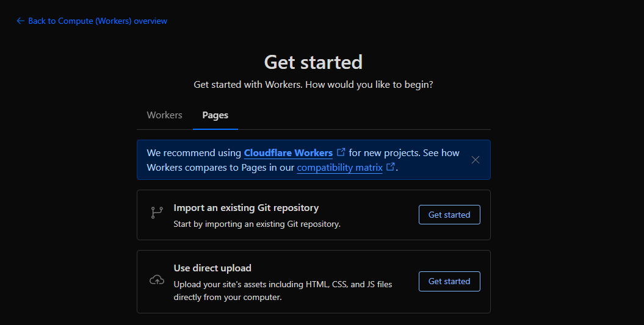644x325 pixels.
Task: Click external link icon after Cloudflare Workers
Action: coord(341,152)
